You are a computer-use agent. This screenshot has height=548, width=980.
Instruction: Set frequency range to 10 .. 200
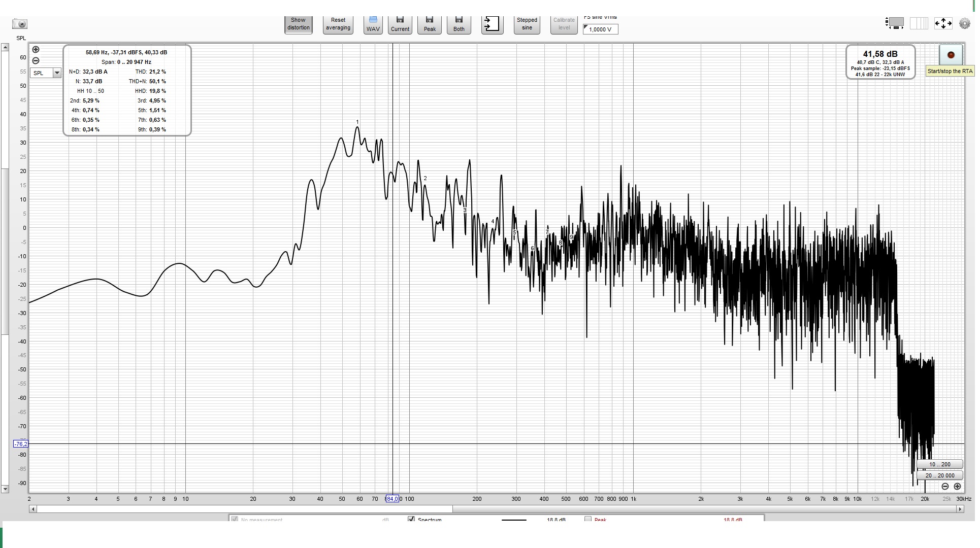[x=939, y=464]
